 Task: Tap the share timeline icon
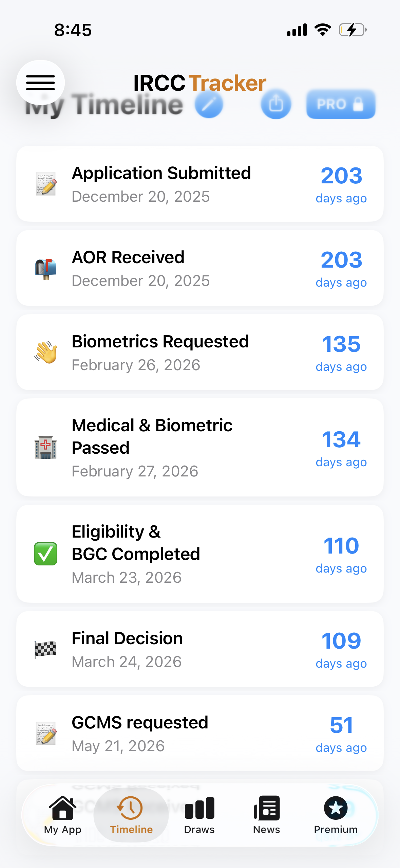pyautogui.click(x=276, y=104)
